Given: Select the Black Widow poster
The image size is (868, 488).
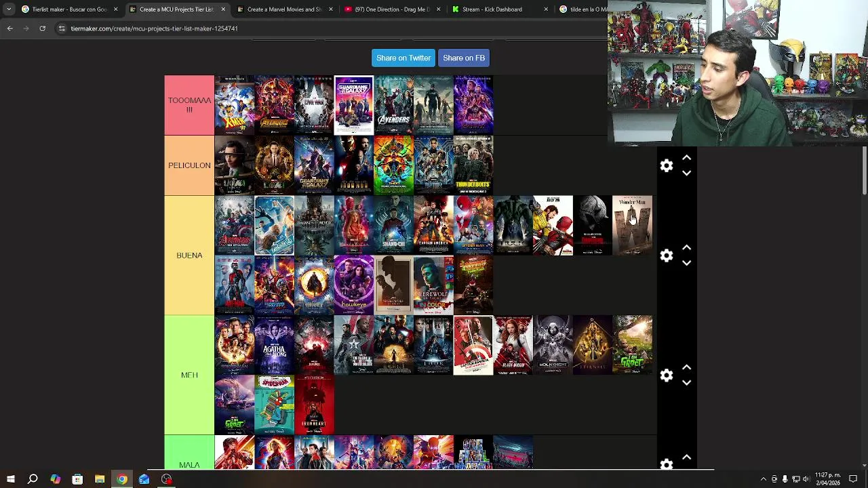Looking at the screenshot, I should point(513,345).
